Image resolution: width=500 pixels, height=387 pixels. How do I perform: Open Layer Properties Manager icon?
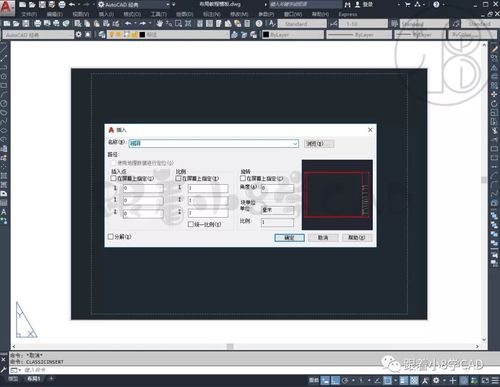coord(102,34)
